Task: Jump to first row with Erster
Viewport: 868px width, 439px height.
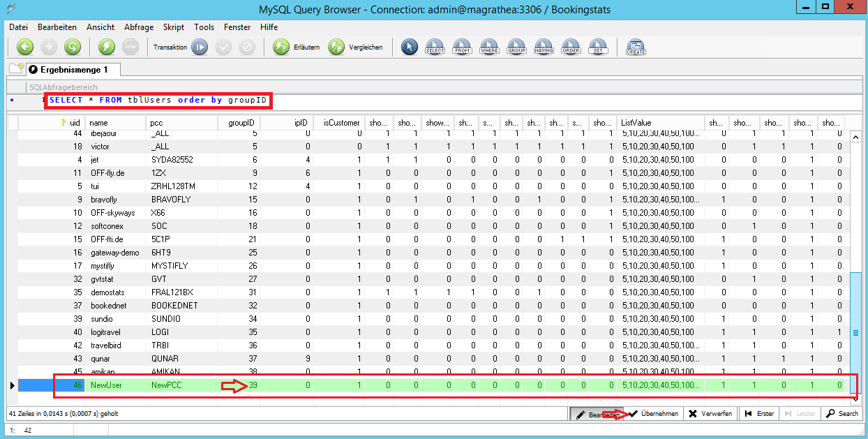Action: (x=759, y=414)
